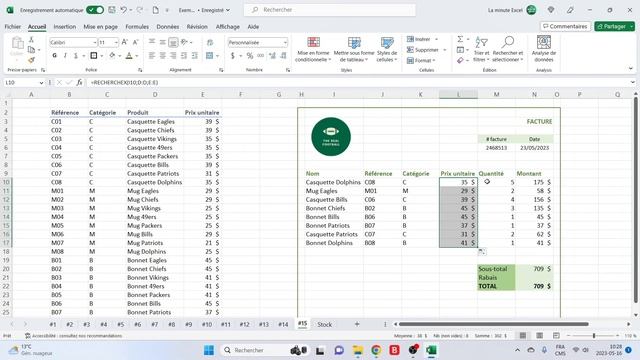This screenshot has height=360, width=640.
Task: Click the percent style icon
Action: point(250,56)
